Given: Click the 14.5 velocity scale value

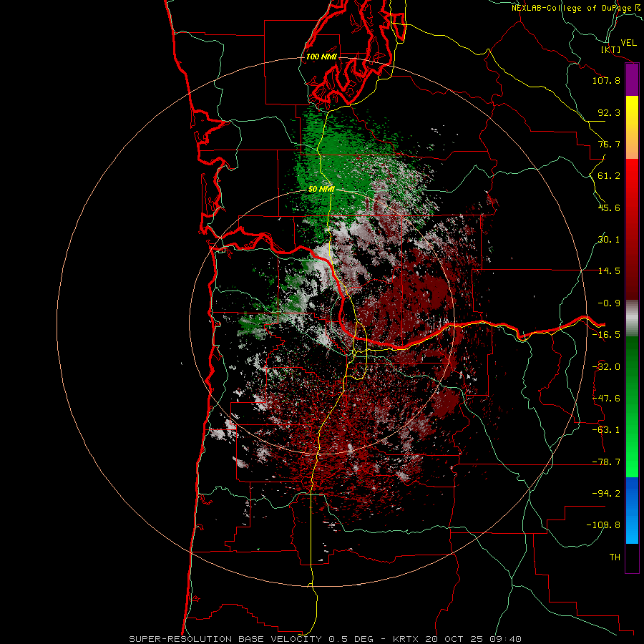Looking at the screenshot, I should click(x=609, y=271).
